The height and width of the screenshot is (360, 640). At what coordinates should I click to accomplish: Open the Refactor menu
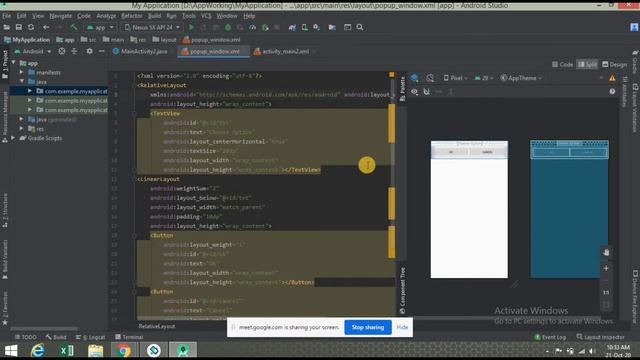(131, 16)
